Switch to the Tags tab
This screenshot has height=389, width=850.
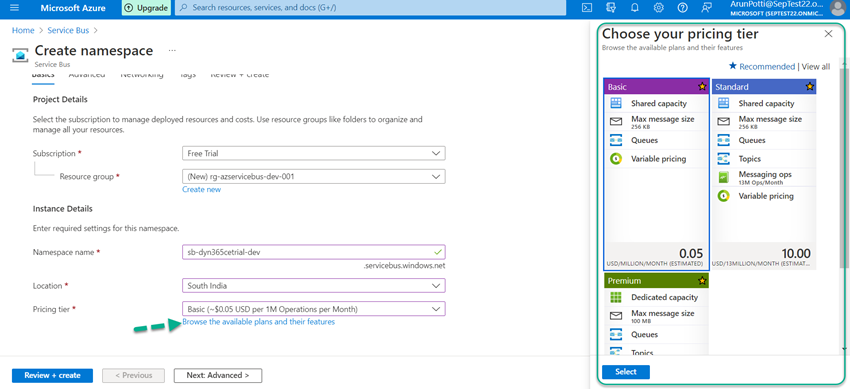(x=188, y=75)
